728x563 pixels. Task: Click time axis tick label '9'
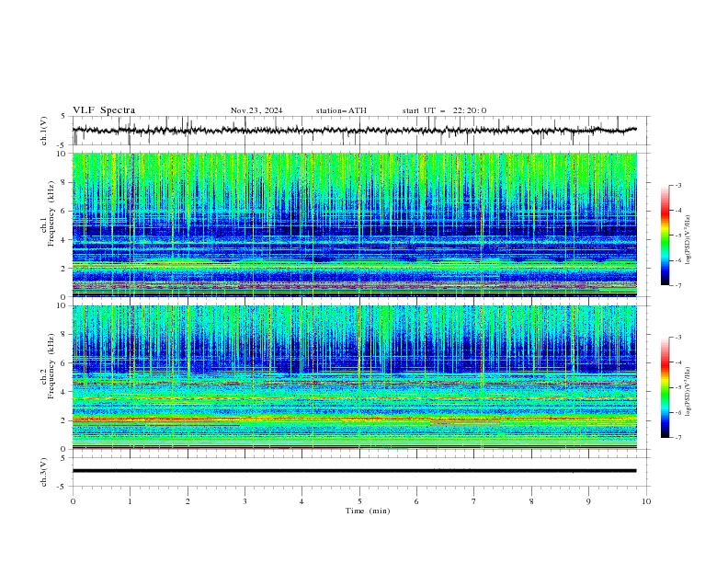coord(588,501)
